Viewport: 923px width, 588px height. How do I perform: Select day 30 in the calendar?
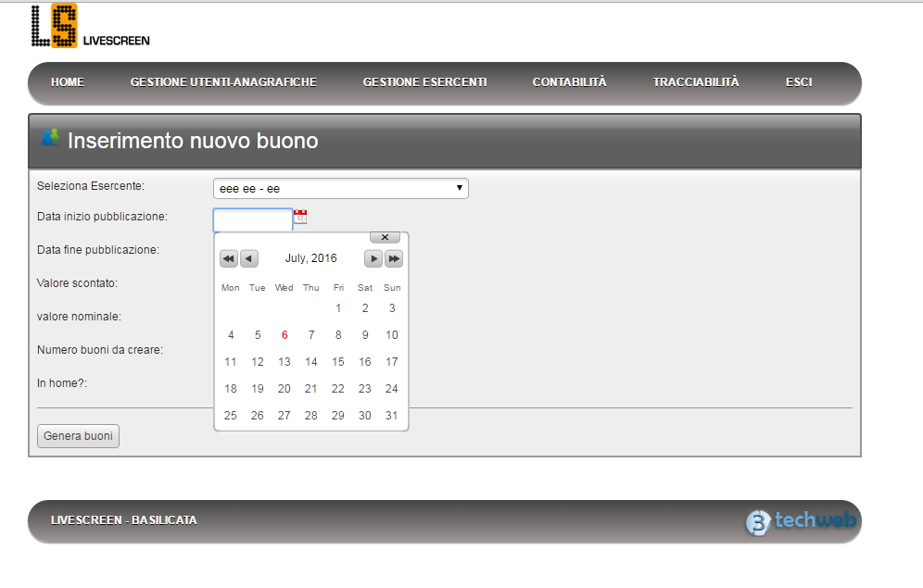(x=365, y=416)
